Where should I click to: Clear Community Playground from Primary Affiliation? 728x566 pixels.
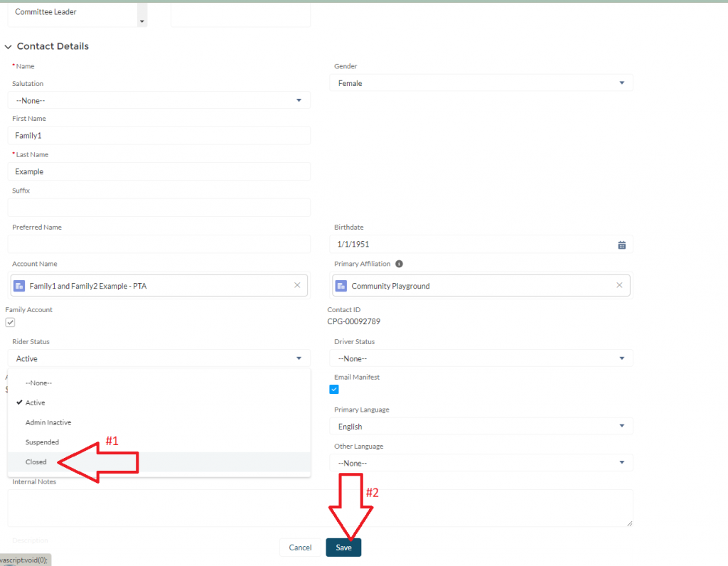tap(619, 286)
